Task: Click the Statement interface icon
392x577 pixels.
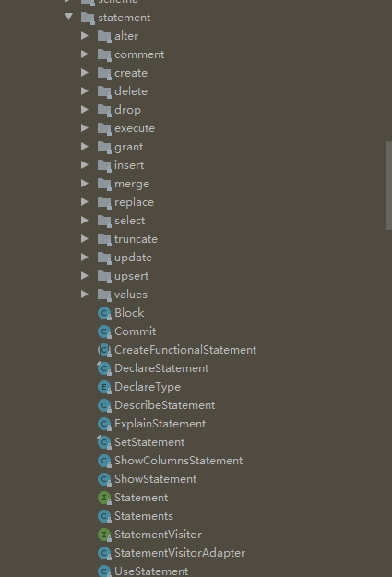Action: point(104,498)
